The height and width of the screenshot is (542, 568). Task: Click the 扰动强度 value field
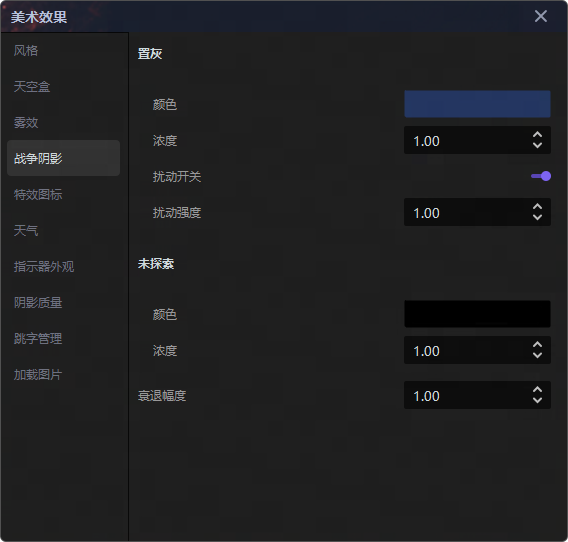click(477, 212)
